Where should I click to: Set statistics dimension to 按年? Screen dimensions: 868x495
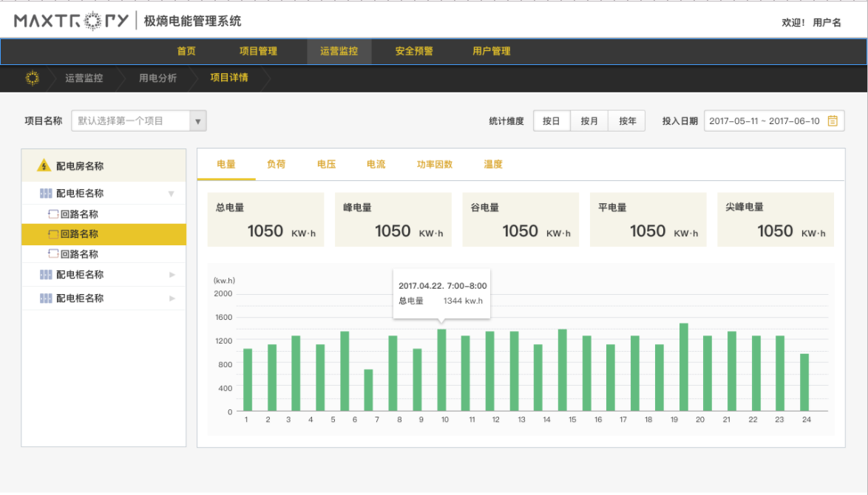click(x=627, y=121)
